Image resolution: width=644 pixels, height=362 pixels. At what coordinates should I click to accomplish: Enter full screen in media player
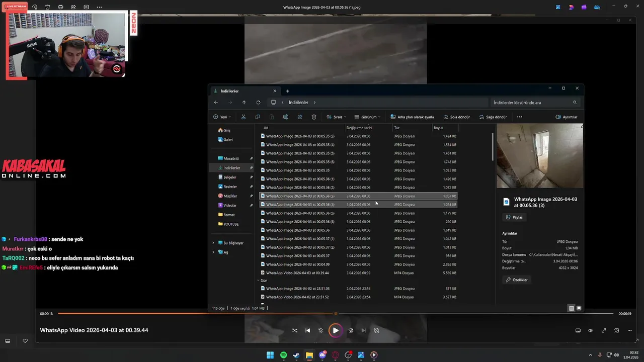[604, 330]
